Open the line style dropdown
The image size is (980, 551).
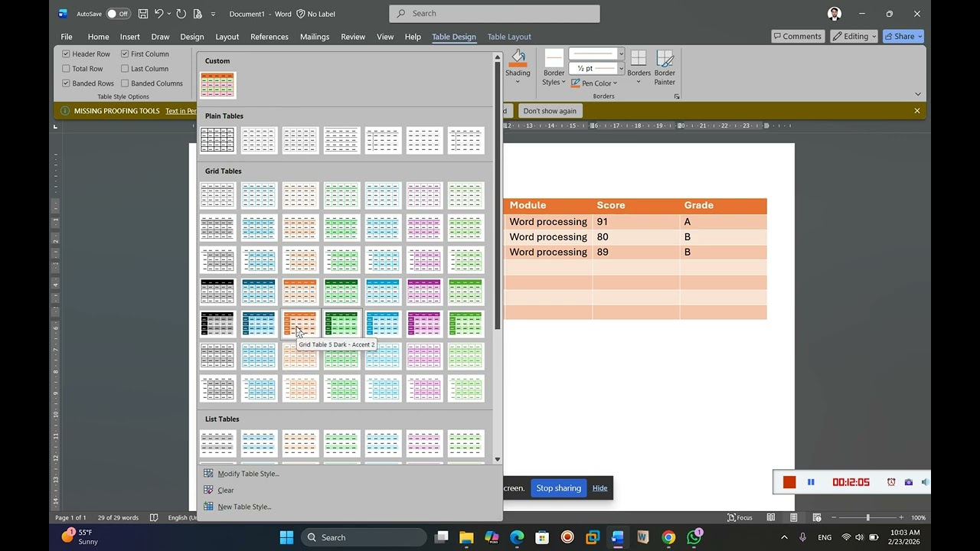(x=621, y=54)
